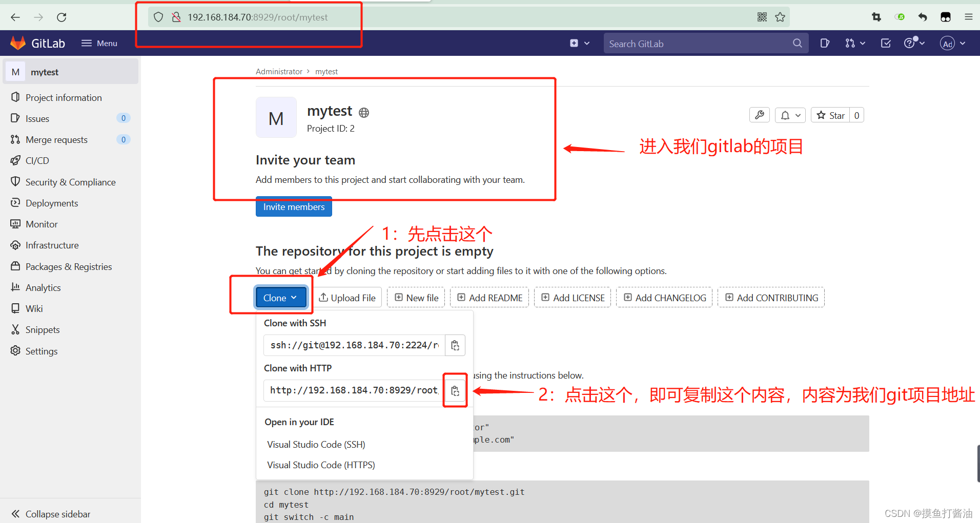This screenshot has width=980, height=523.
Task: Open in Visual Studio Code (SSH)
Action: pyautogui.click(x=316, y=445)
